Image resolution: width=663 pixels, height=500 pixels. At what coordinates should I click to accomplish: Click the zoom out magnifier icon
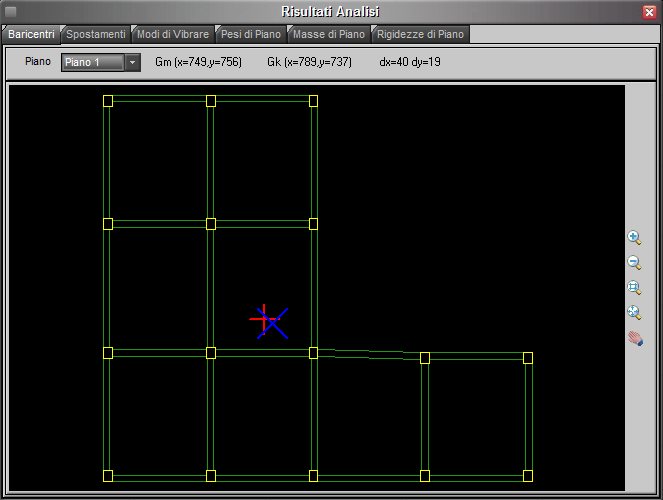(634, 263)
